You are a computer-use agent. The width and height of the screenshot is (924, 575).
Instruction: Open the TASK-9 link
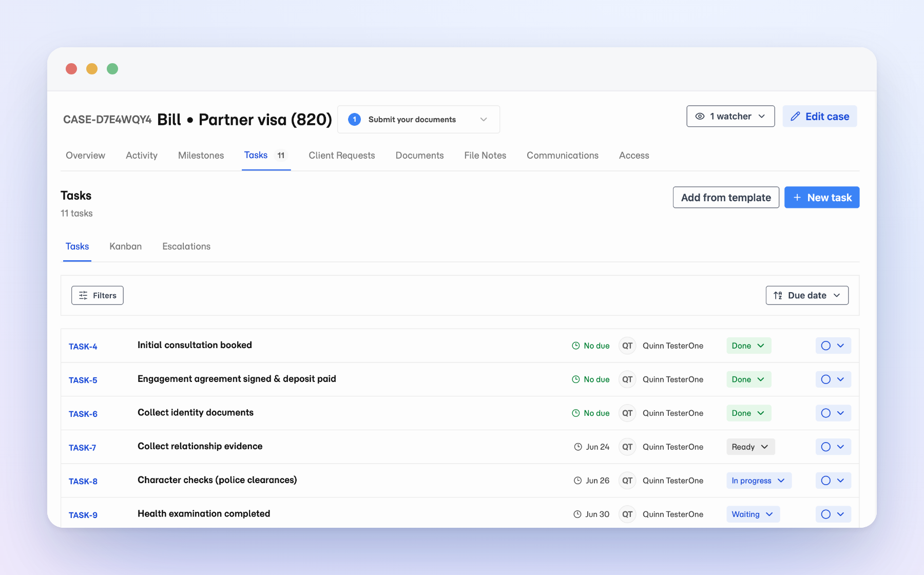tap(83, 515)
